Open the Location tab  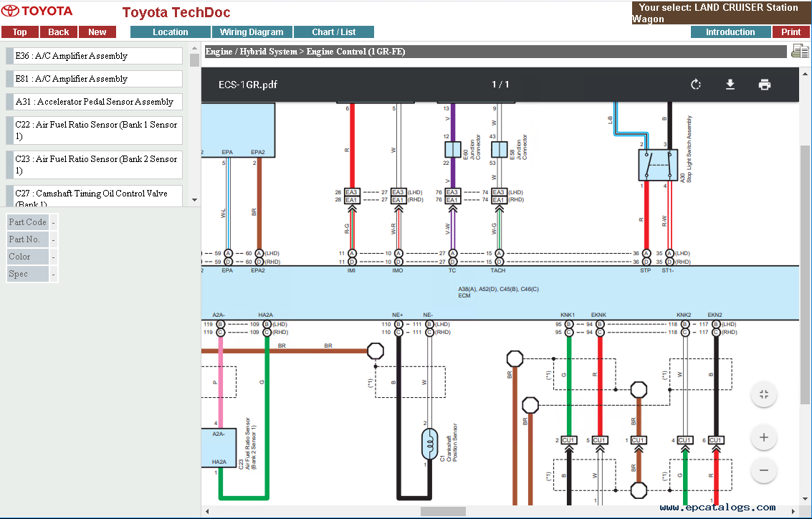click(x=170, y=32)
